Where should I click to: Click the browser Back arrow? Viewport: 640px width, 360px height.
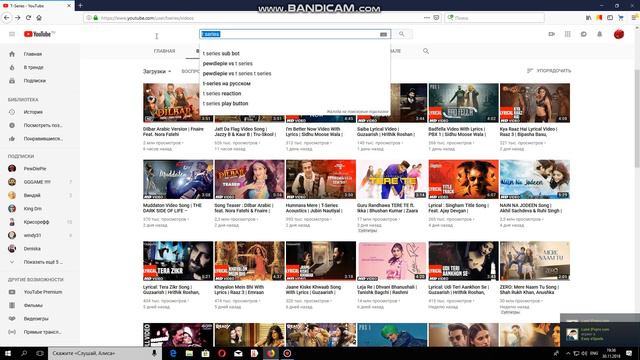click(x=7, y=18)
